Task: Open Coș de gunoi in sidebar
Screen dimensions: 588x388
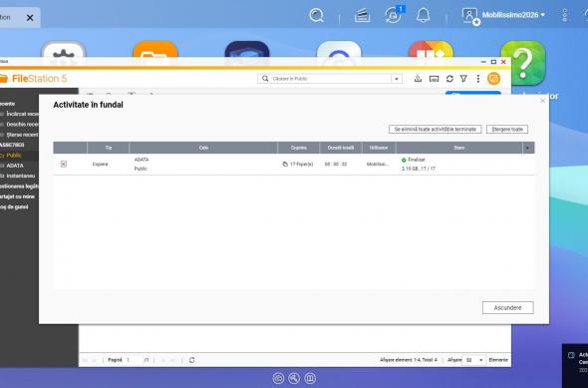Action: 14,206
